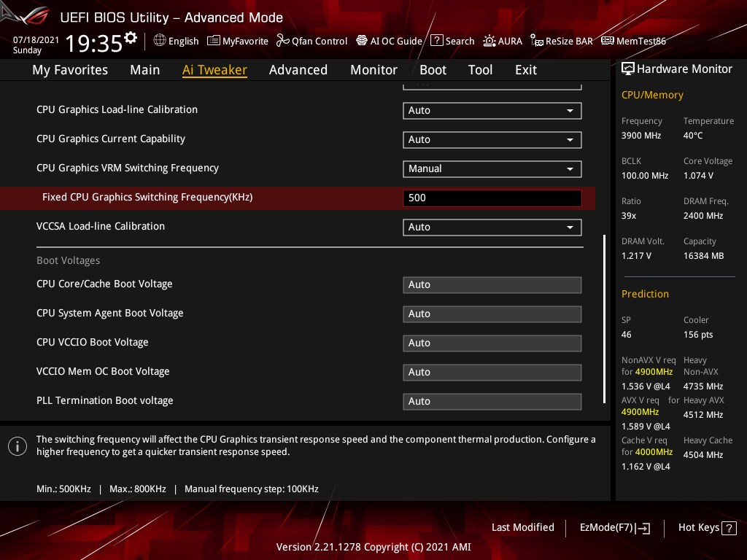
Task: Switch to the Advanced tab
Action: 298,69
